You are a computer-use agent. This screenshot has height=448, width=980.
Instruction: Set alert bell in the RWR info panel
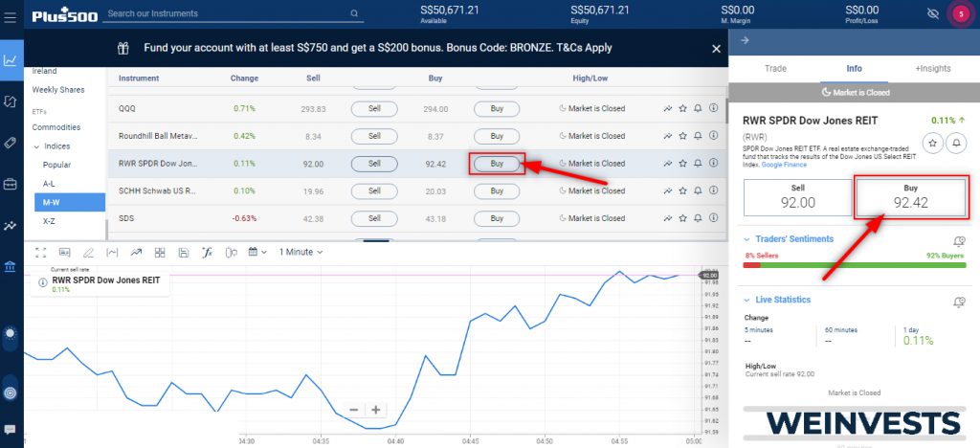[956, 143]
